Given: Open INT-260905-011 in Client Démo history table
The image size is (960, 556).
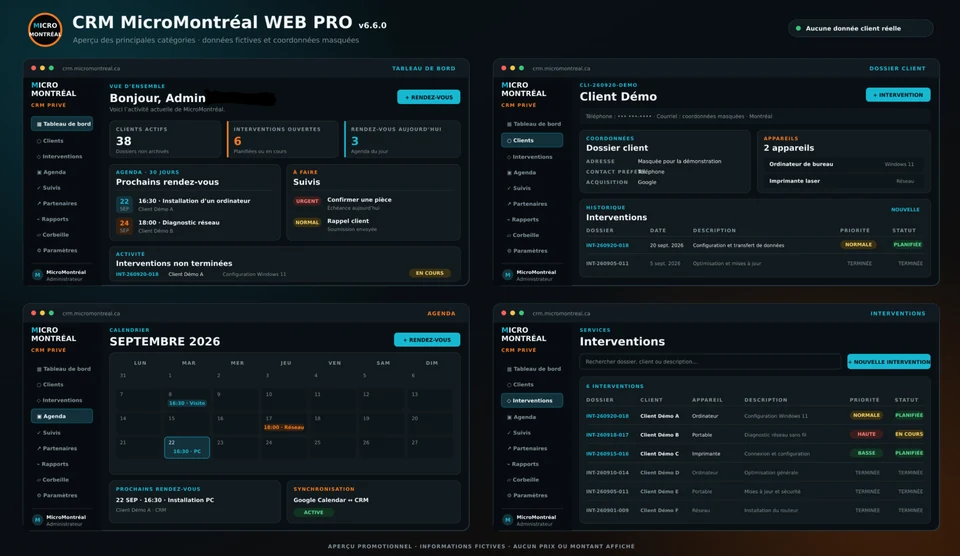Looking at the screenshot, I should [x=607, y=264].
